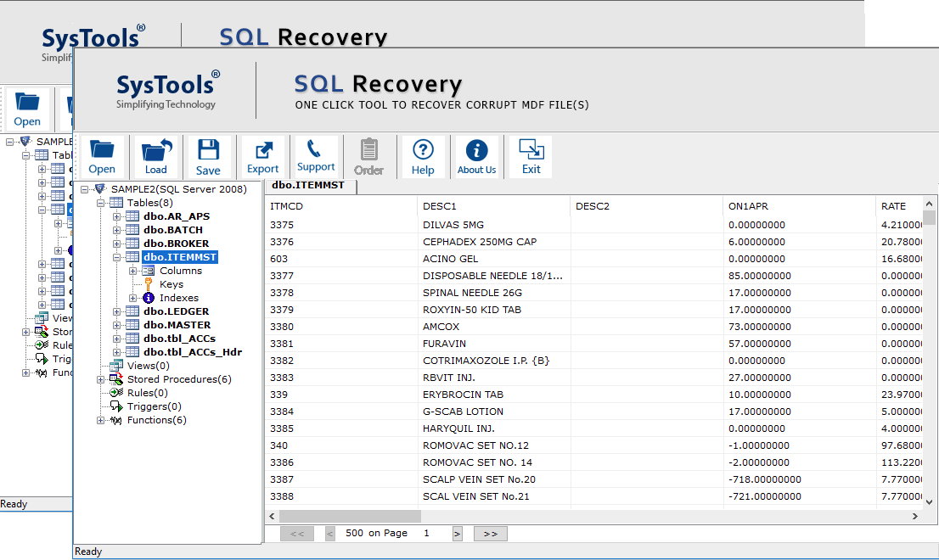Expand the dbo.tbl_ACCs table node
Image resolution: width=939 pixels, height=560 pixels.
point(117,339)
